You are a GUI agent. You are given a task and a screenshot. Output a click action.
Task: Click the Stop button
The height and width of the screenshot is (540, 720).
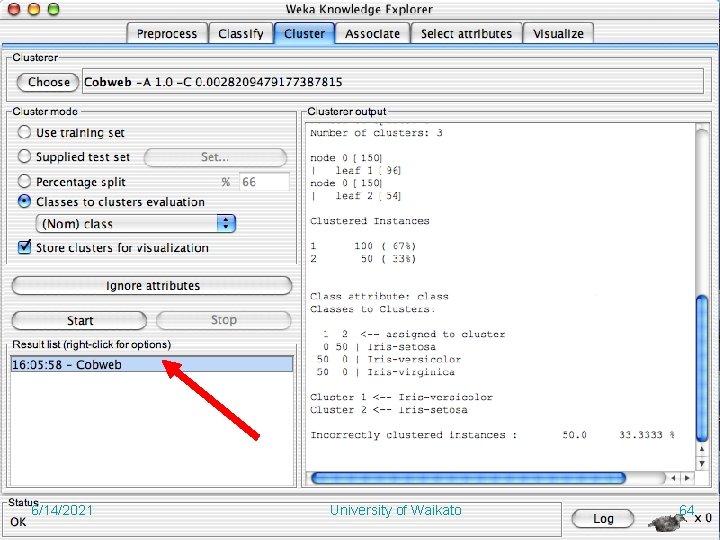tap(224, 320)
